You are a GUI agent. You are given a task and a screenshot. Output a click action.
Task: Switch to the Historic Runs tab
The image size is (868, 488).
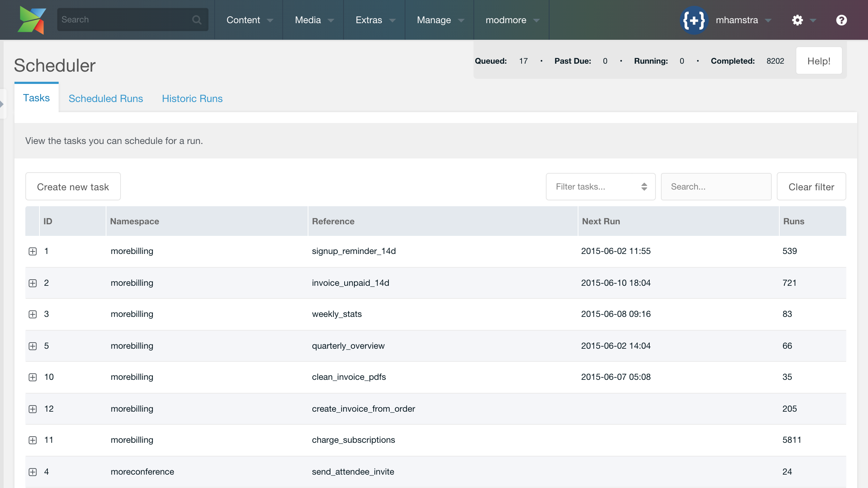pos(192,98)
